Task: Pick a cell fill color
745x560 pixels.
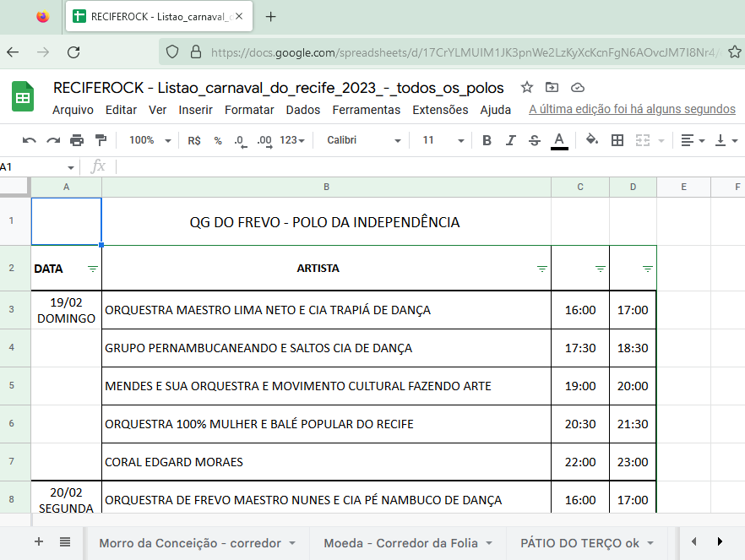Action: 591,140
